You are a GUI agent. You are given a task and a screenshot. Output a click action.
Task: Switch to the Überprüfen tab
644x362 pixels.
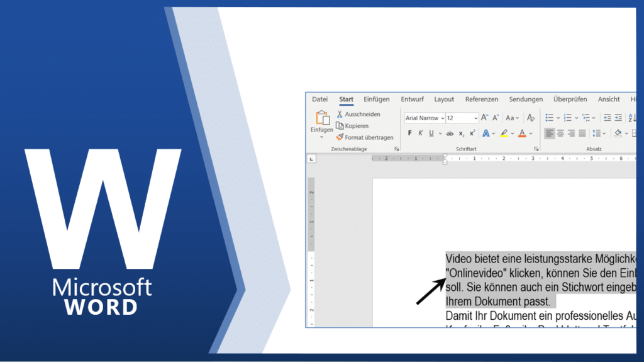[x=570, y=99]
